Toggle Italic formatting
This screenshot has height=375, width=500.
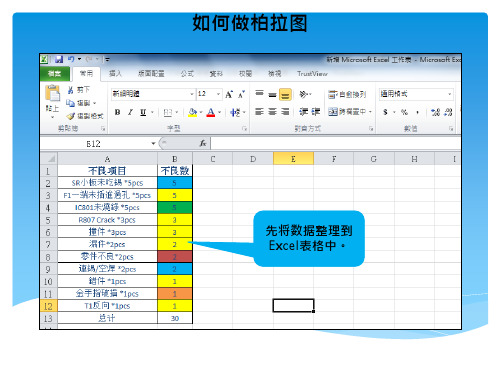[130, 112]
